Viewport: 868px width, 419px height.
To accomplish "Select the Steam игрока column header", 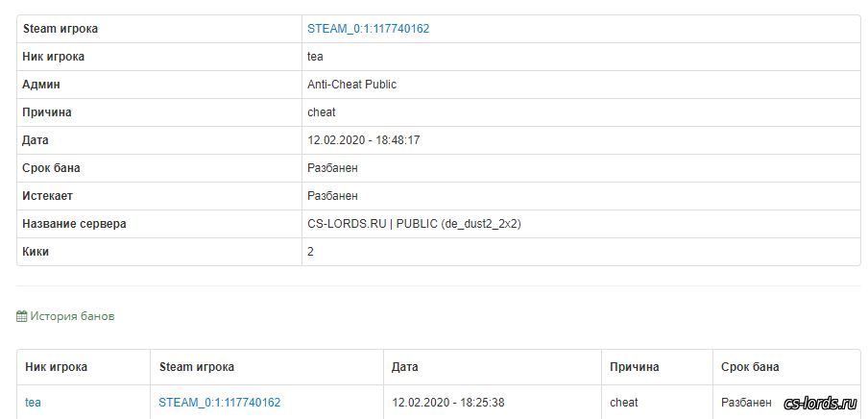I will coord(197,367).
